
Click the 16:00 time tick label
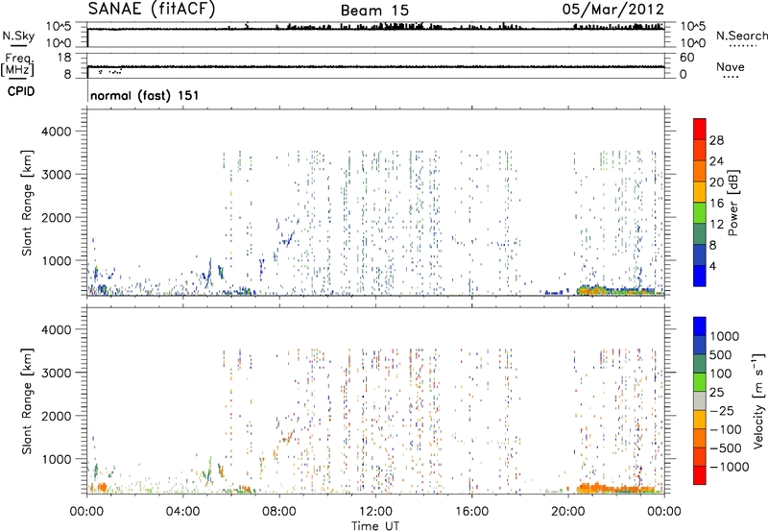[x=471, y=512]
